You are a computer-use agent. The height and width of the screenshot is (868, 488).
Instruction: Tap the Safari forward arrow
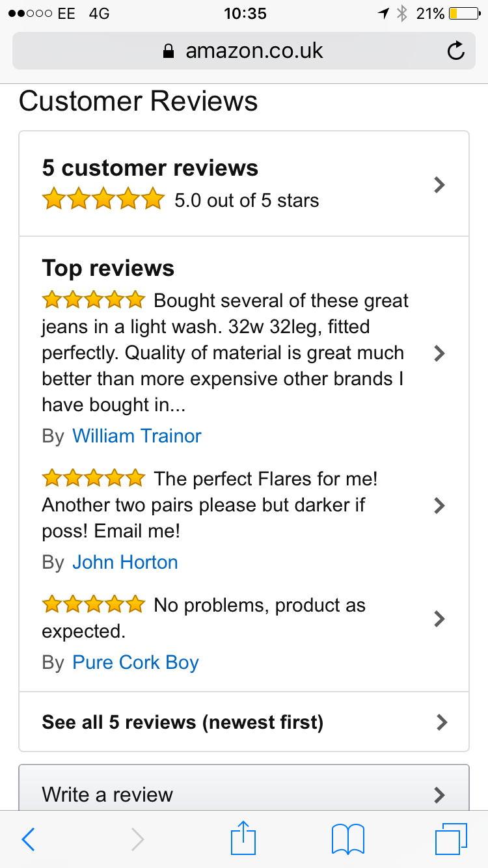point(137,839)
